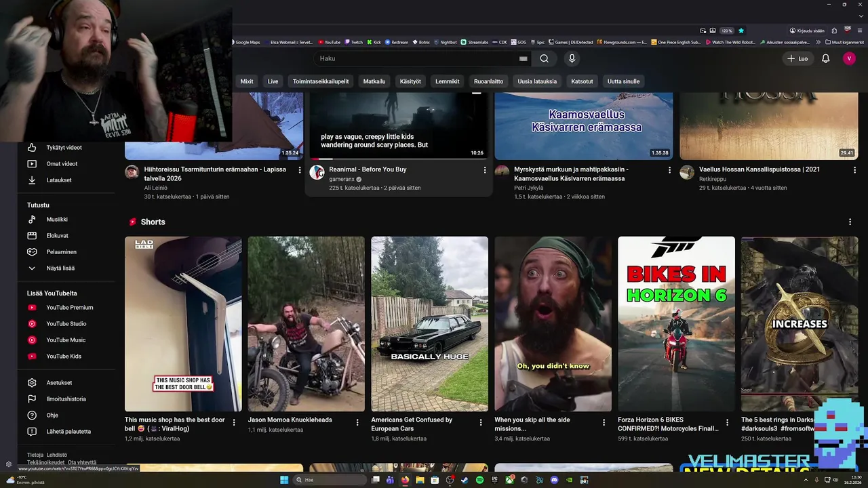Image resolution: width=868 pixels, height=488 pixels.
Task: Click the YouTube search magnifier button
Action: point(544,59)
